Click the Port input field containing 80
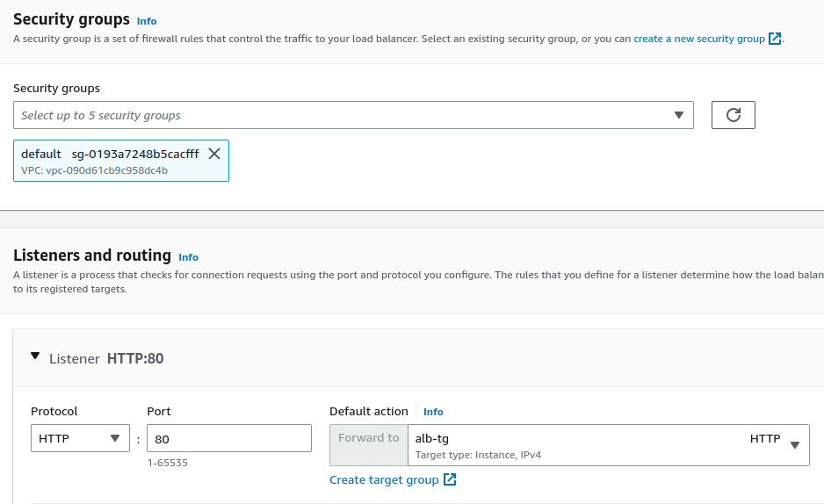 (x=229, y=438)
